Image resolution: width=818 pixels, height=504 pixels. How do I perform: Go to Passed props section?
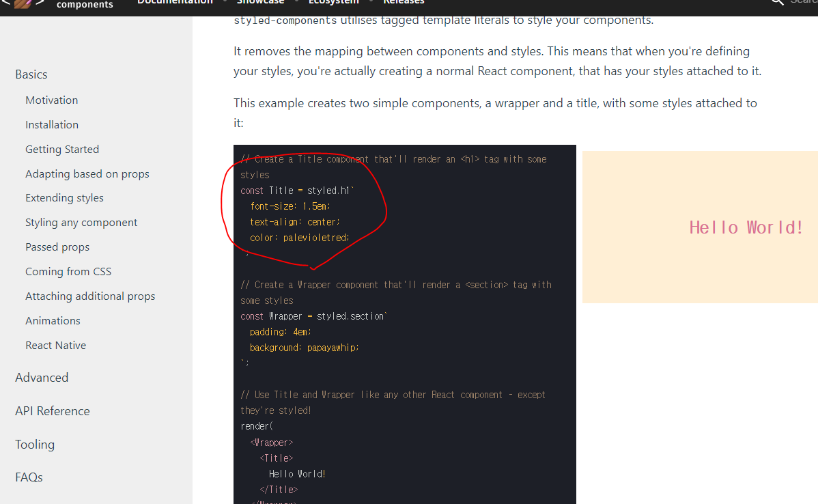tap(57, 247)
